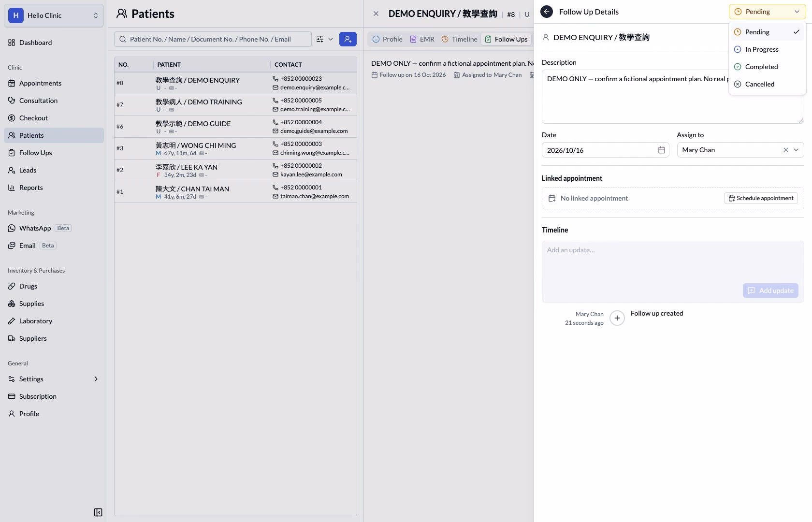Expand the Assign to dropdown chevron
The width and height of the screenshot is (812, 522).
coord(796,150)
